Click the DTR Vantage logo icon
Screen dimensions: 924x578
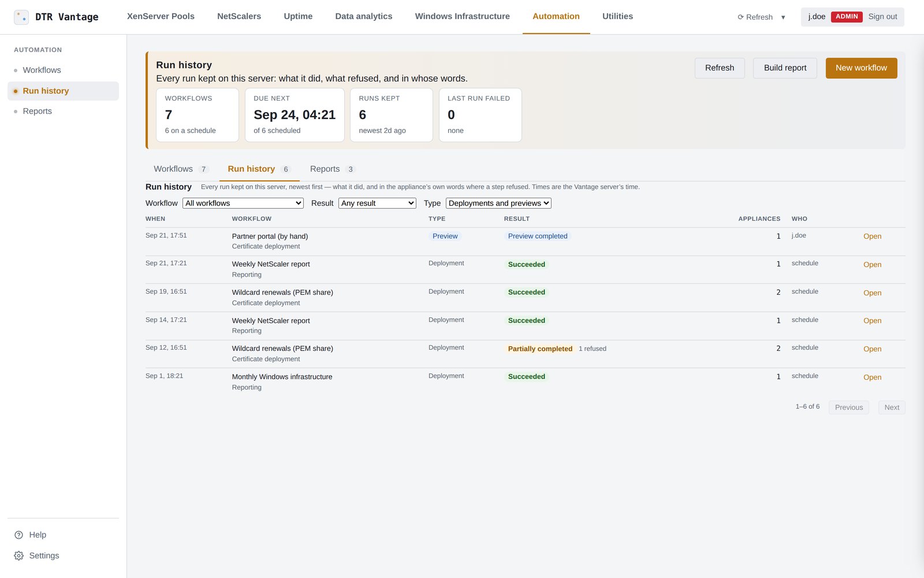point(21,17)
